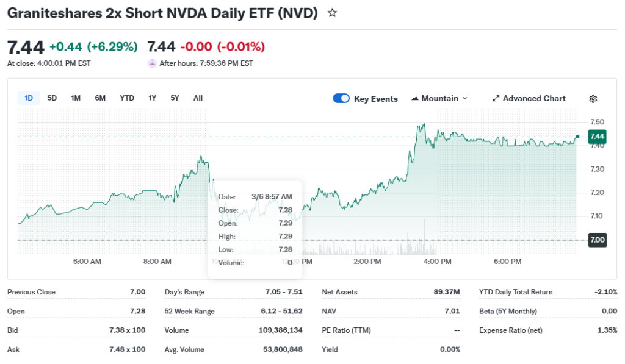This screenshot has width=625, height=364.
Task: Toggle the Key Events switch
Action: (x=341, y=99)
